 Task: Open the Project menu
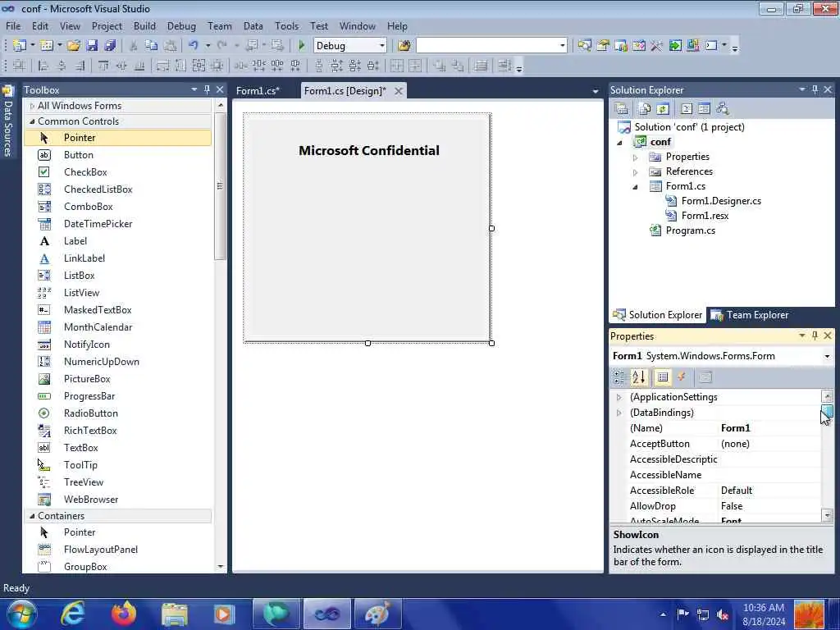(107, 26)
